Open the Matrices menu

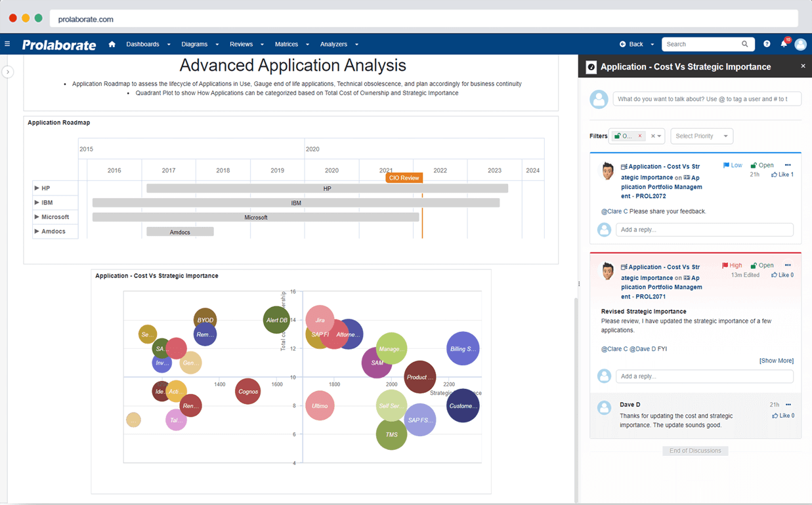click(291, 44)
